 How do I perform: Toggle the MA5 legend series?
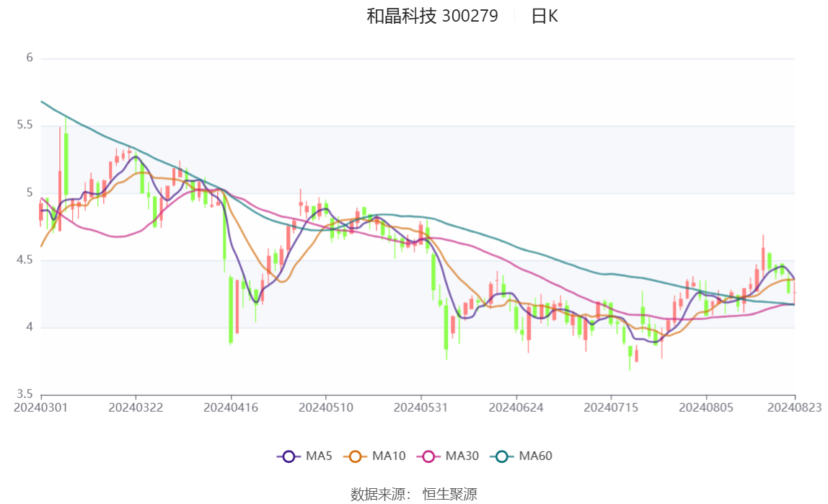point(304,456)
